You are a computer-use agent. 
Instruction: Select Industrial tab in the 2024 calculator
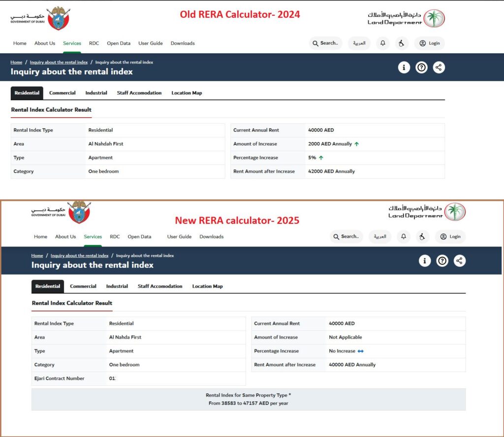96,93
